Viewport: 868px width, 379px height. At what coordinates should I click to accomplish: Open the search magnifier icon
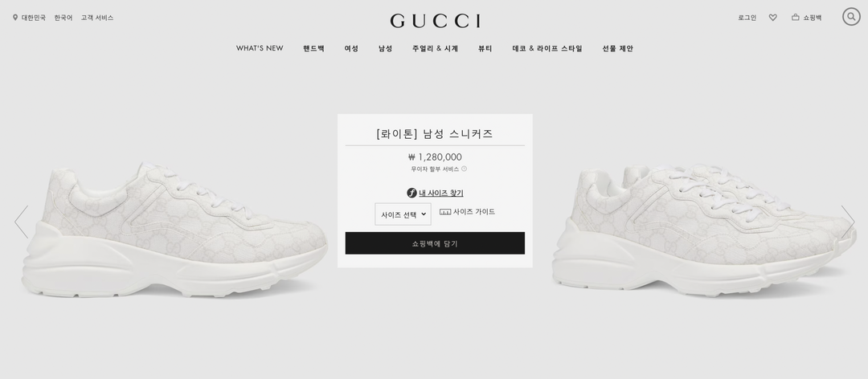click(x=851, y=17)
